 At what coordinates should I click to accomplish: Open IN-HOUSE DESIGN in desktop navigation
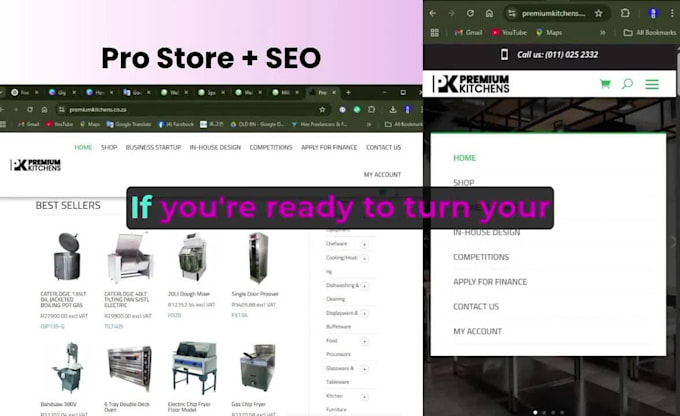(215, 147)
